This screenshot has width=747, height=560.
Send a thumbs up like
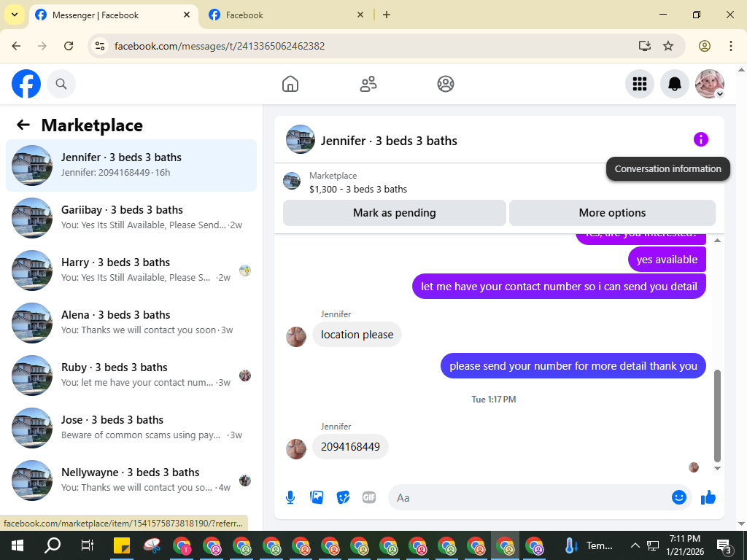(708, 497)
